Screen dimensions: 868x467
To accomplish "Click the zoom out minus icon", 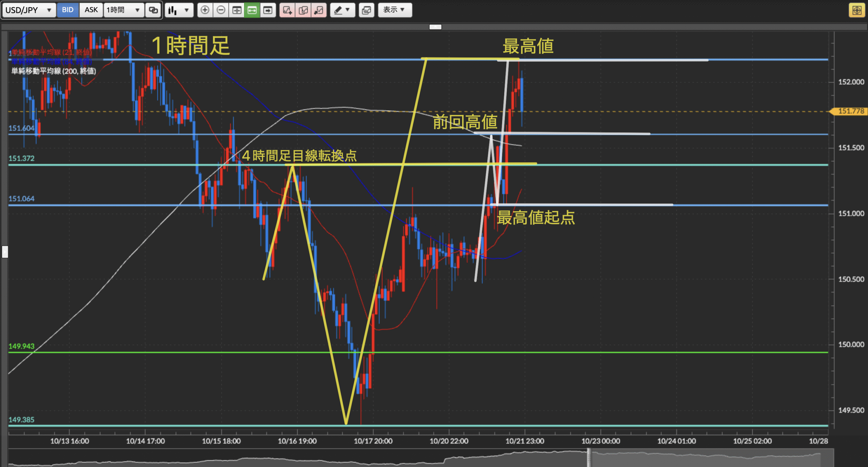I will (x=221, y=10).
